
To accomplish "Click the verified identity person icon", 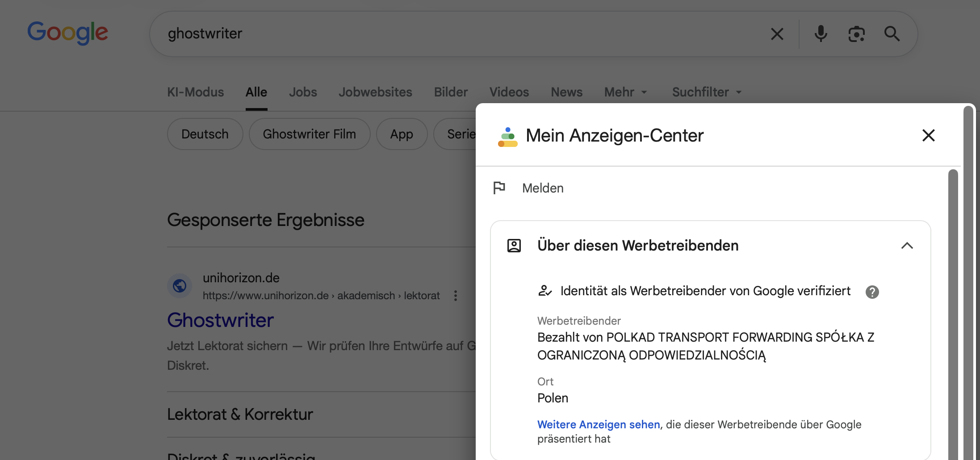I will point(545,291).
